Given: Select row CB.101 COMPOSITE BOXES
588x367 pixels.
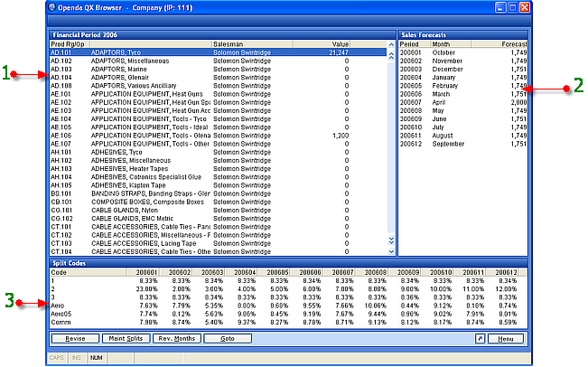Looking at the screenshot, I should [x=219, y=202].
